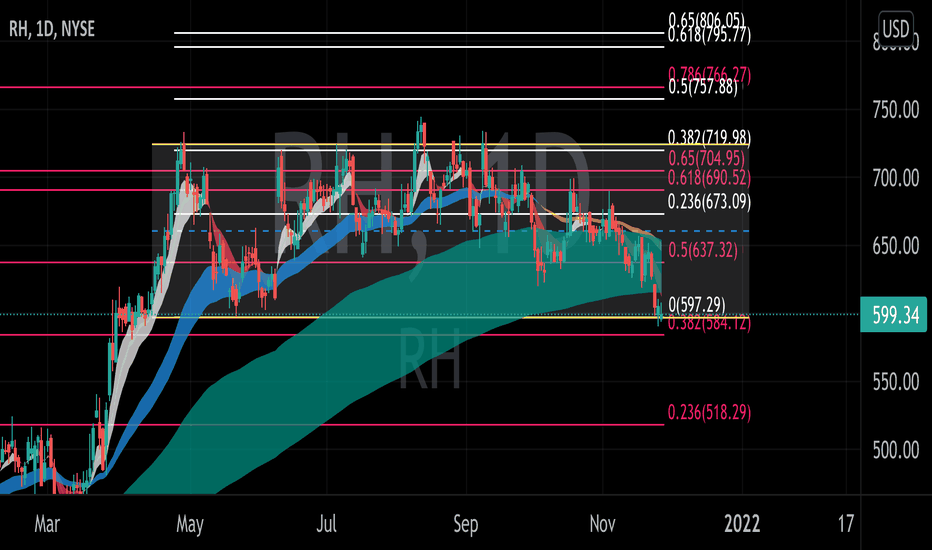Click the USD currency button
Screen dimensions: 932x550
895,28
